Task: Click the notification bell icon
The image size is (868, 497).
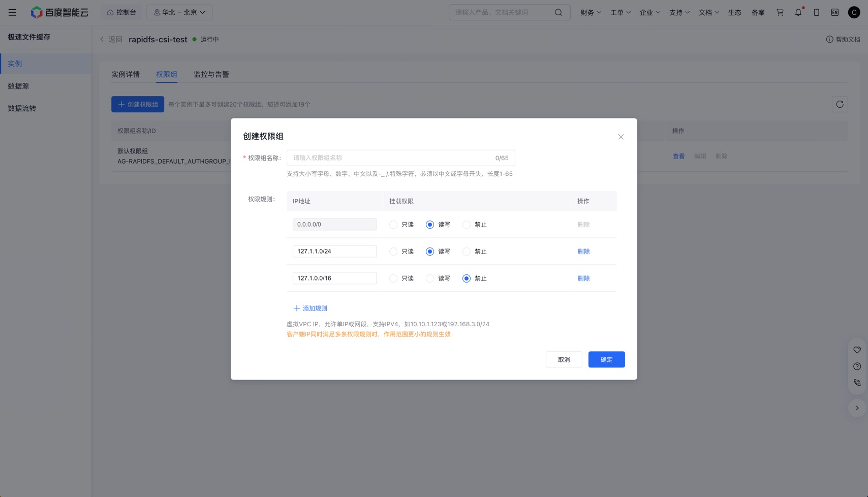Action: 798,12
